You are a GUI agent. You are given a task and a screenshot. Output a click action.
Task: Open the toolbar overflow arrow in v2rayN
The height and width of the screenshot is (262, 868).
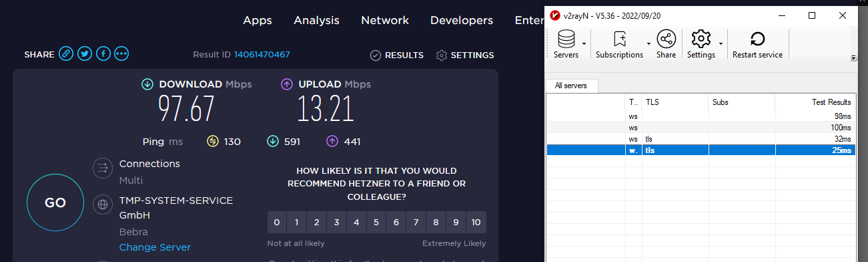pyautogui.click(x=853, y=58)
